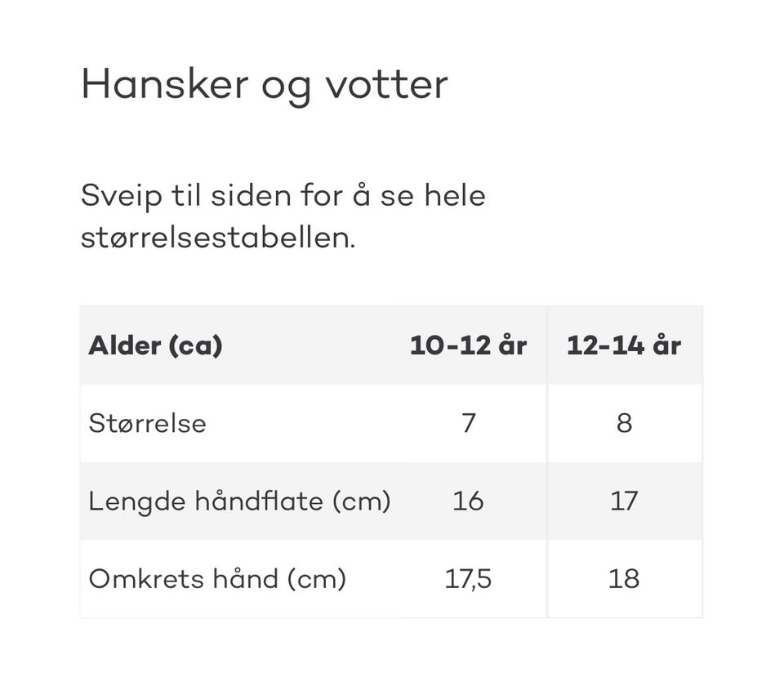The width and height of the screenshot is (784, 677).
Task: Click size value 8 cell
Action: click(x=624, y=424)
